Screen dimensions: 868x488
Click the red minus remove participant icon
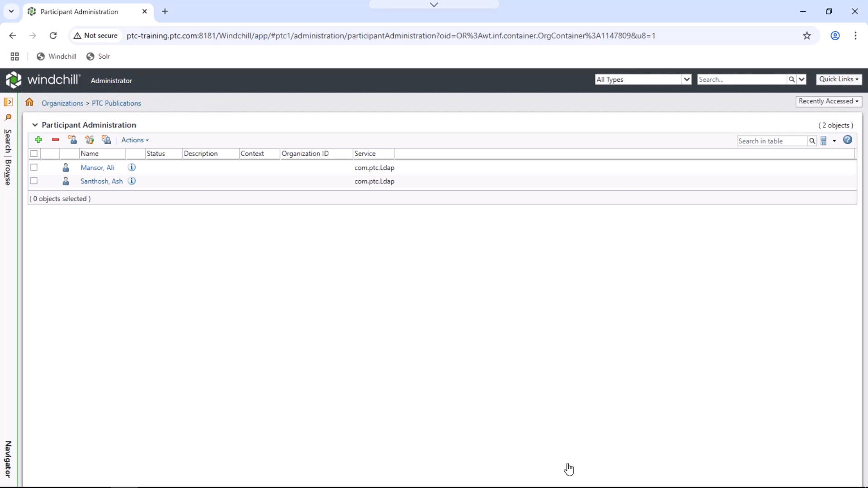pos(55,140)
